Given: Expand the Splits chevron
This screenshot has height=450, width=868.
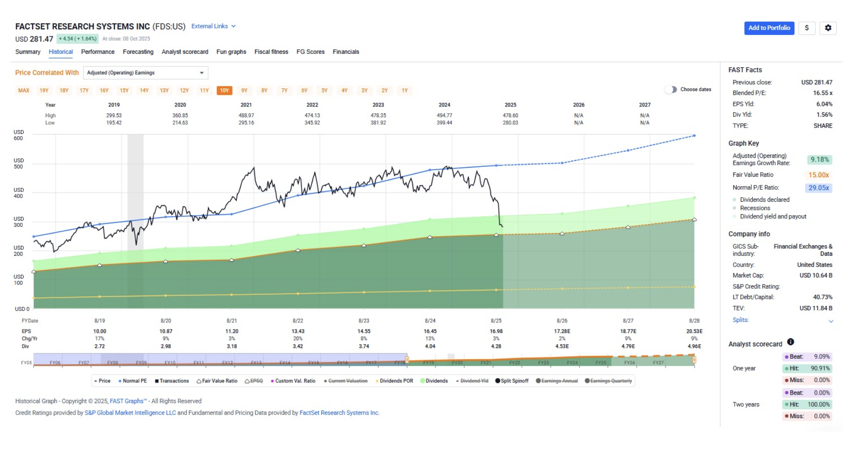Looking at the screenshot, I should 831,321.
